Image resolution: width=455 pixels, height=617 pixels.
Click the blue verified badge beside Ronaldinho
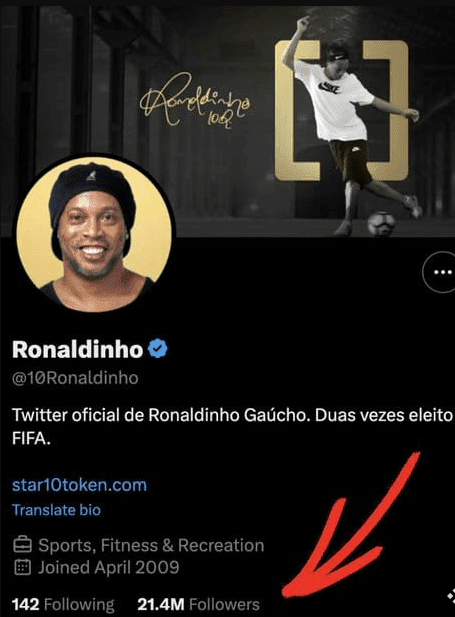[158, 348]
